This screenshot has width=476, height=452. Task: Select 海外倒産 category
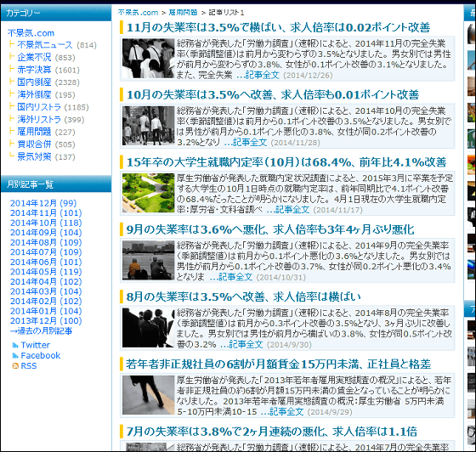(34, 94)
